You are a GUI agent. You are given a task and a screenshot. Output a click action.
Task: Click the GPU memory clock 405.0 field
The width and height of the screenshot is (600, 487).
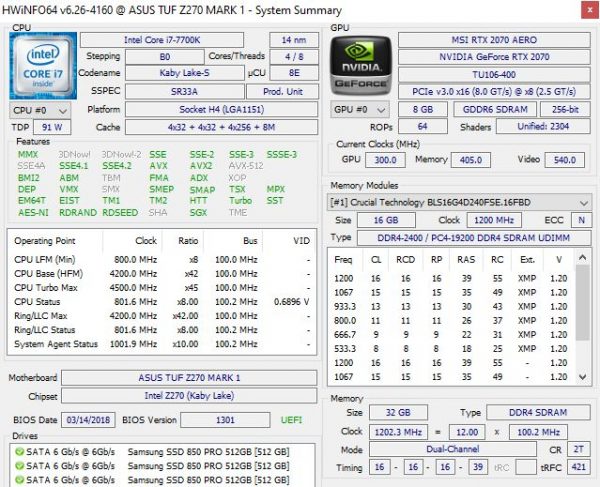(471, 160)
